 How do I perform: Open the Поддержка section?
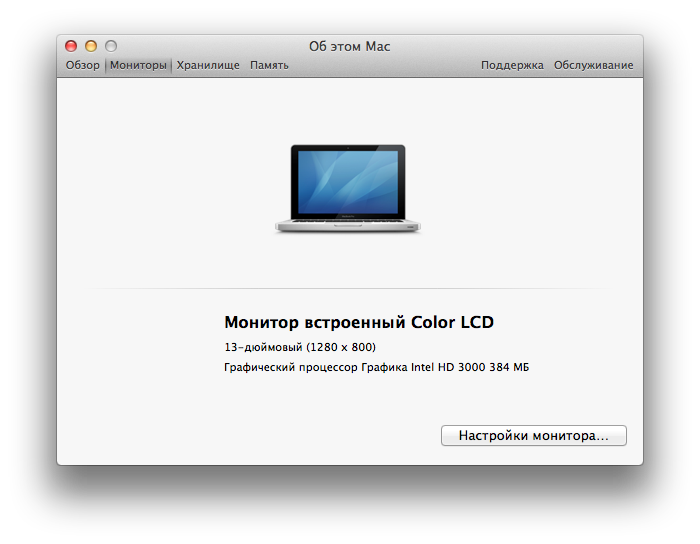(512, 65)
